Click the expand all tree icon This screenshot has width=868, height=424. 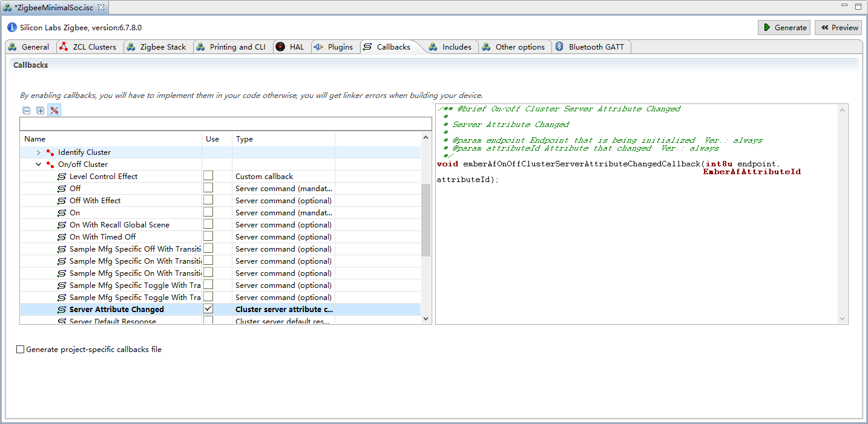(x=41, y=111)
